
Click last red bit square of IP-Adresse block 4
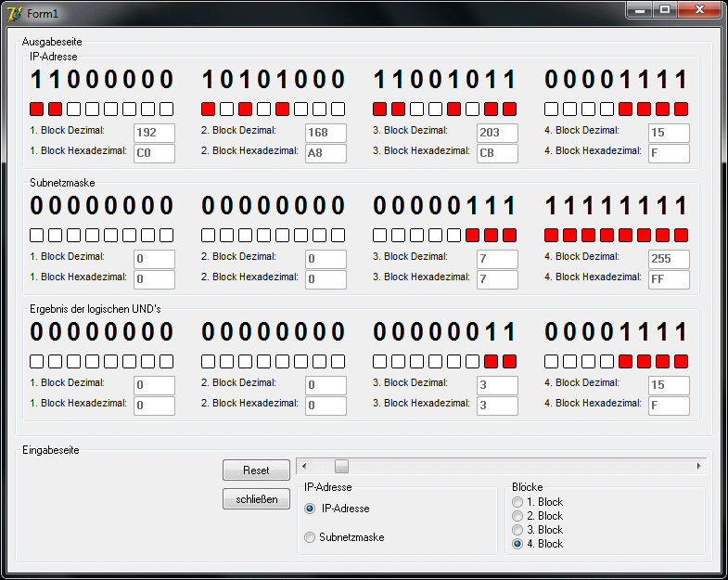coord(681,110)
